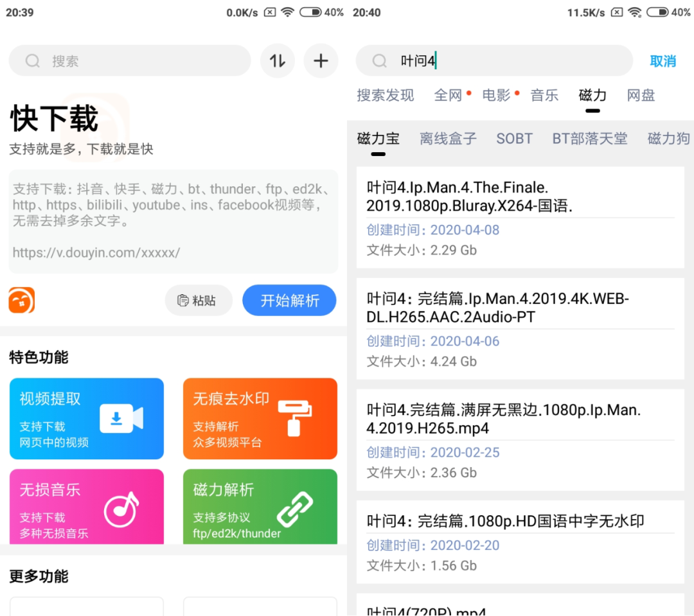Open the 无损音乐 feature card

[87, 507]
